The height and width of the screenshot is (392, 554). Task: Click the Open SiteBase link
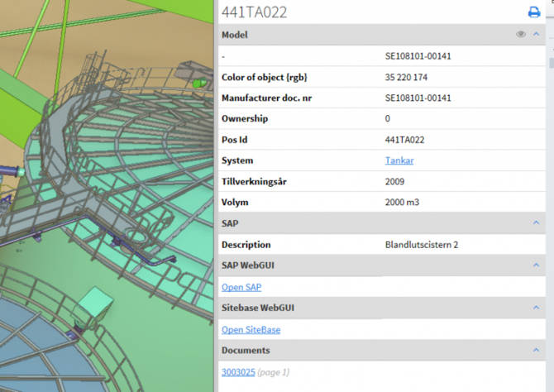tap(251, 329)
